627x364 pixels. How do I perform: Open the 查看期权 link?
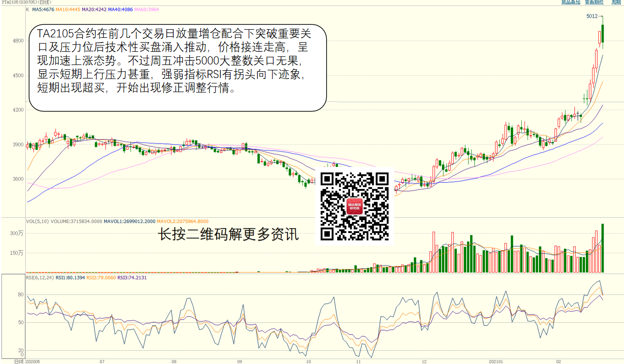point(594,2)
